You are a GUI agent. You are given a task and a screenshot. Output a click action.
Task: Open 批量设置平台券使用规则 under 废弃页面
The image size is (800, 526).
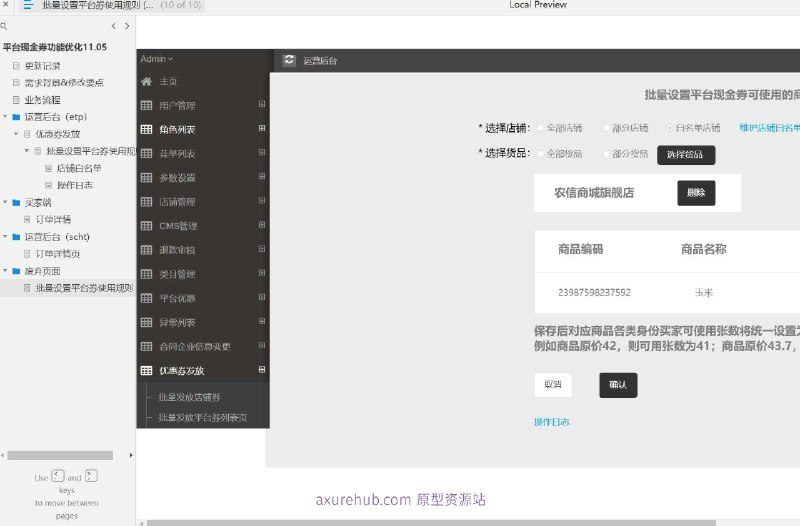tap(84, 288)
